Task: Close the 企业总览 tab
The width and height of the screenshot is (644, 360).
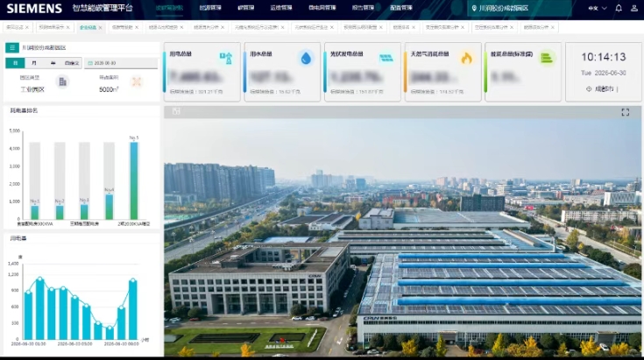Action: tap(100, 27)
